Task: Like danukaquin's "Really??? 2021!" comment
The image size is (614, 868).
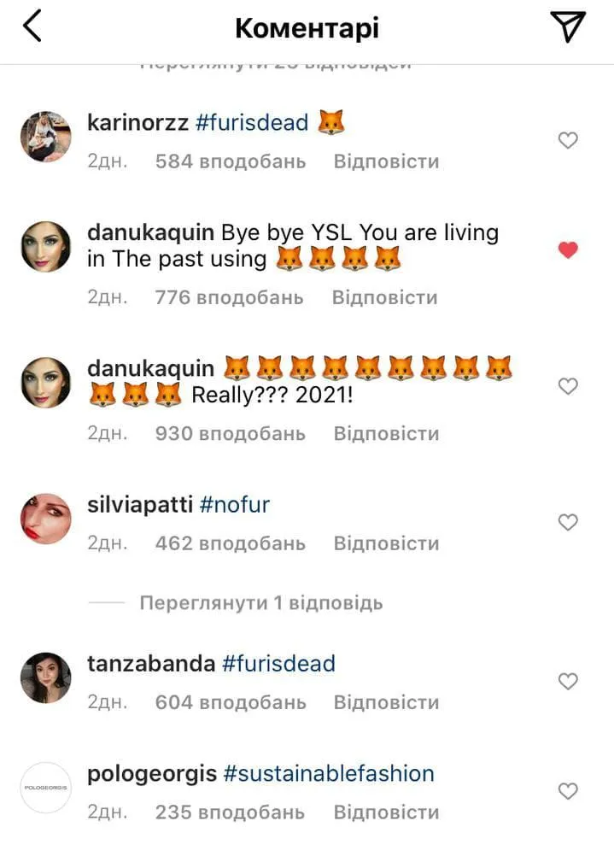Action: tap(568, 386)
